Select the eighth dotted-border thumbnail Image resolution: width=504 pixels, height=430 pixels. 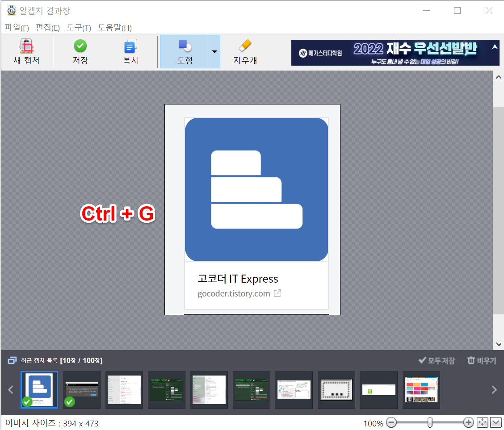[336, 390]
